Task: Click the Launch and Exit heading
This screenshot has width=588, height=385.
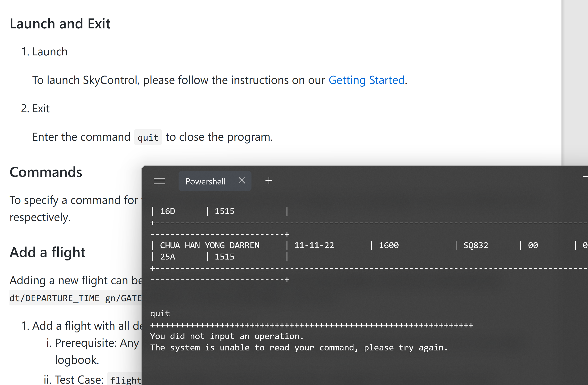Action: [x=60, y=24]
